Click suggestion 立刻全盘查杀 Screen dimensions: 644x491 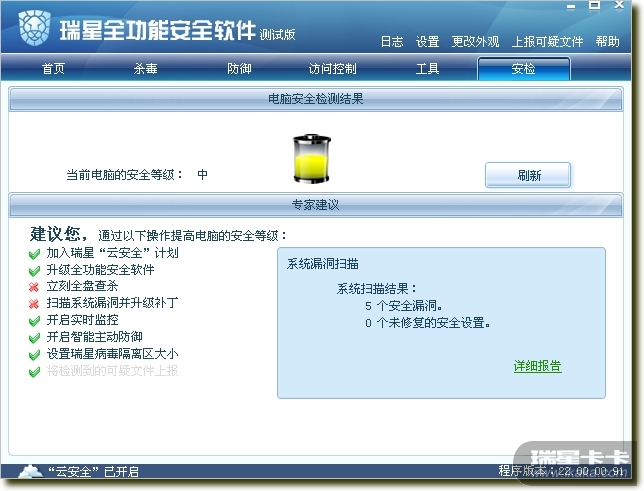coord(82,286)
